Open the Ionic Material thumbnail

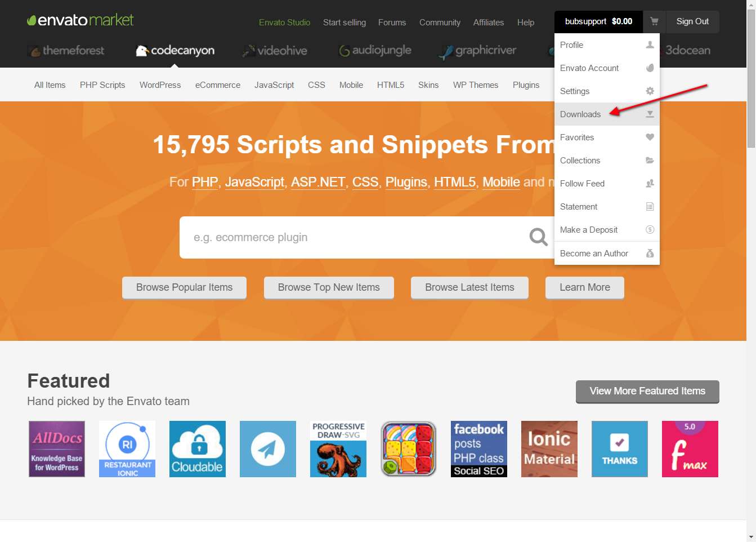point(549,449)
